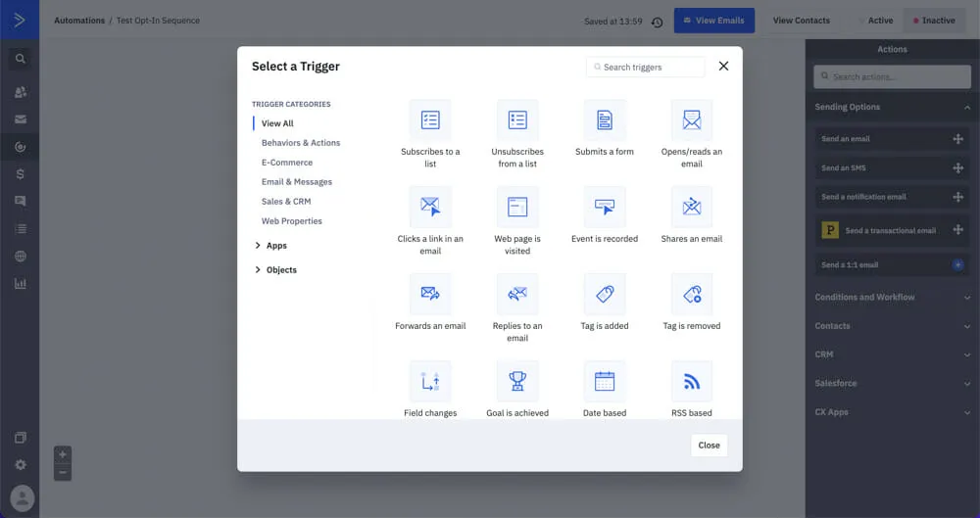
Task: Set automation status to Inactive
Action: 934,21
